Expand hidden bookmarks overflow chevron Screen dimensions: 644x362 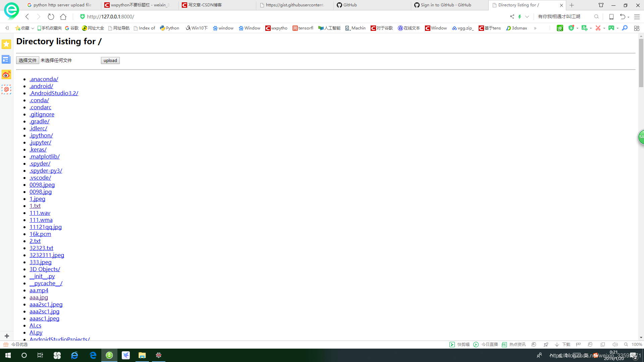[x=535, y=28]
